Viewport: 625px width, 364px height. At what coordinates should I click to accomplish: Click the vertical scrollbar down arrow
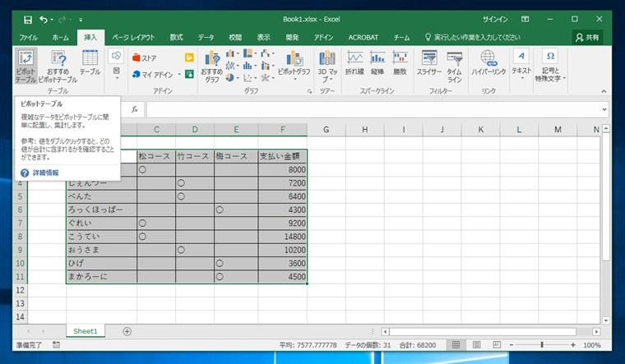coord(606,320)
